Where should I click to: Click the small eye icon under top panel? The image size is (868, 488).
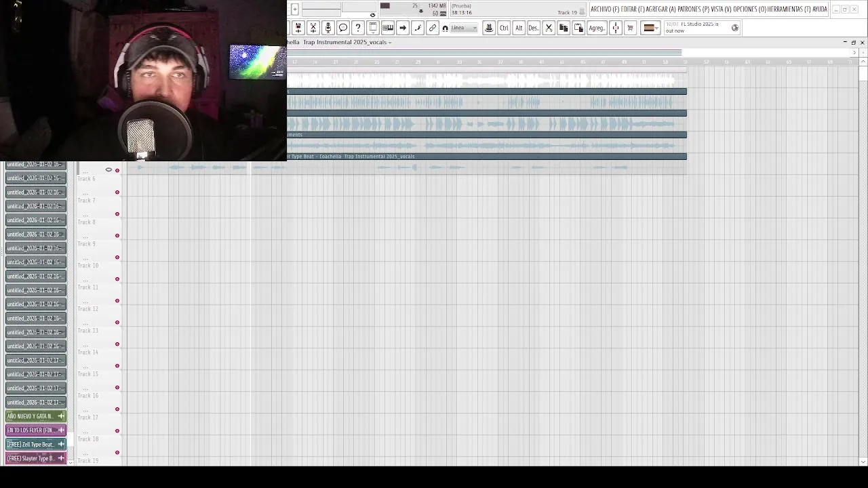click(x=372, y=15)
